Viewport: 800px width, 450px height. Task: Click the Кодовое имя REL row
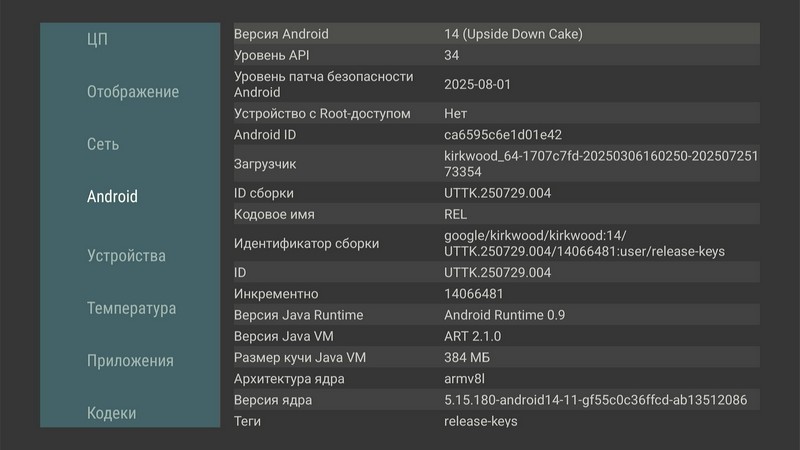(x=496, y=214)
